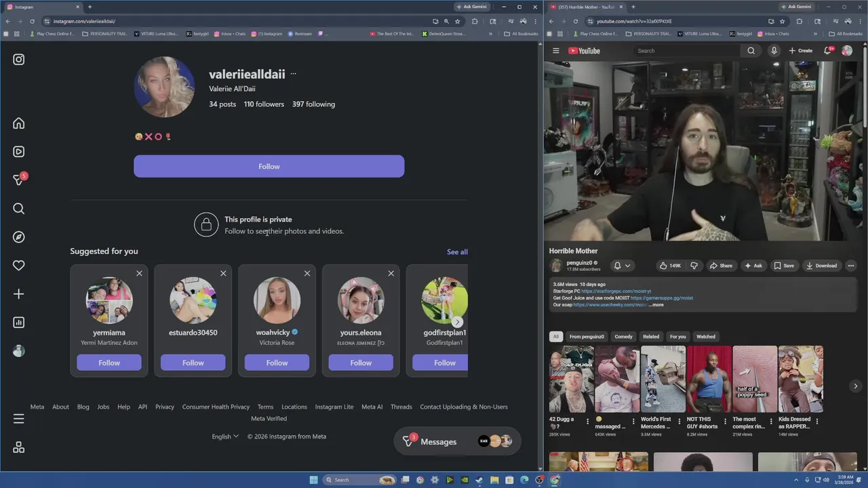Open the Messages floating button
This screenshot has width=868, height=488.
click(x=457, y=441)
